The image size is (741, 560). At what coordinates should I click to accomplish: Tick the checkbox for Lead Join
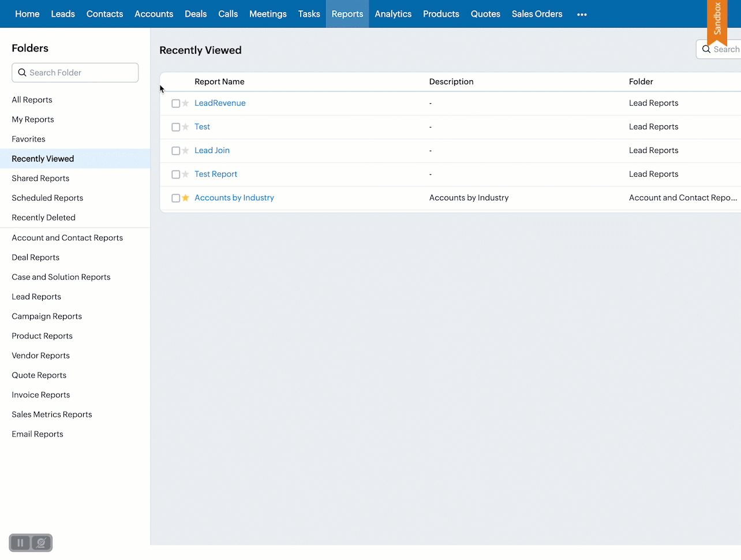176,151
